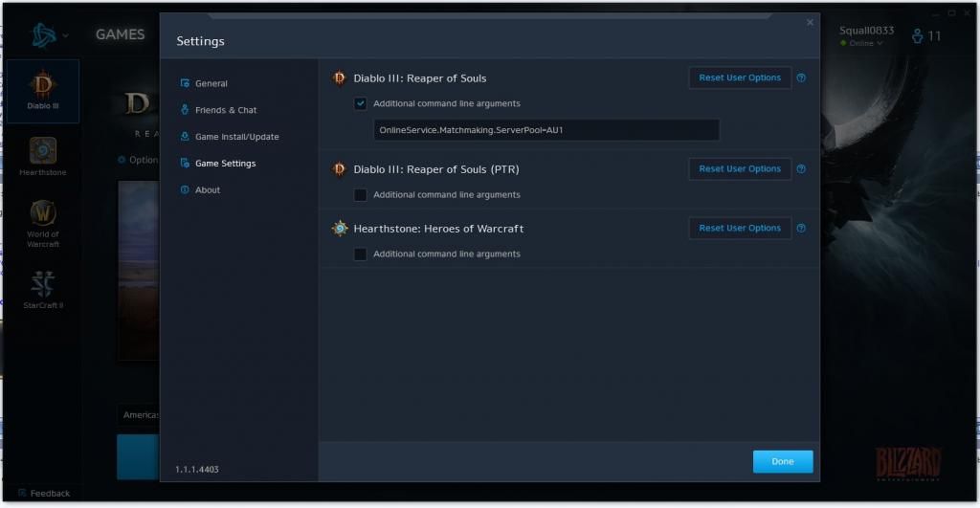Click the command line arguments text field
Viewport: 980px width, 508px height.
coord(546,130)
